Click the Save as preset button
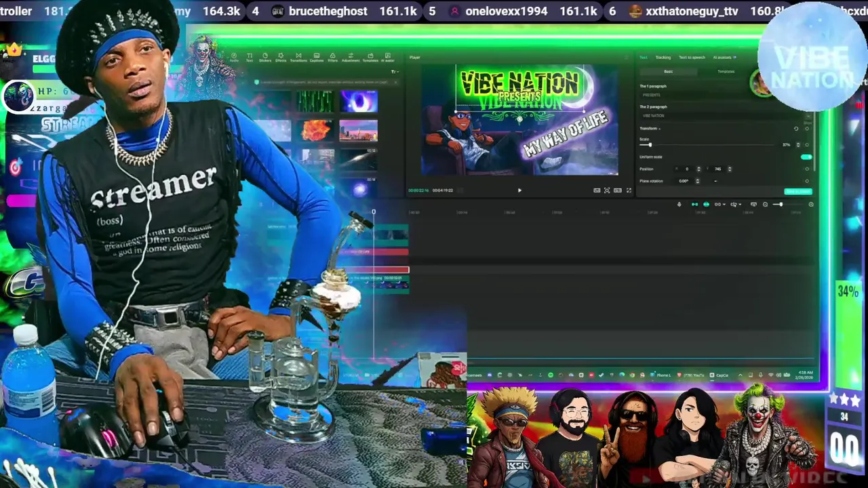 coord(798,191)
